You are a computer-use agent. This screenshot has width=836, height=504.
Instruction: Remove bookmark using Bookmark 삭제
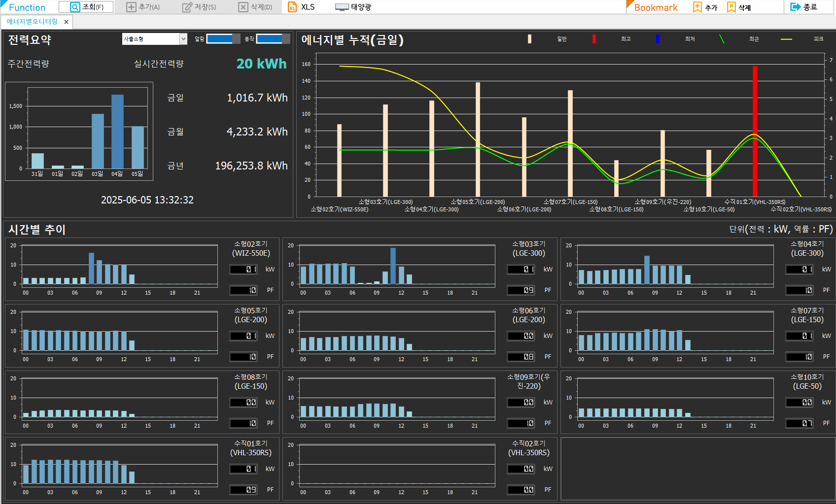coord(739,7)
